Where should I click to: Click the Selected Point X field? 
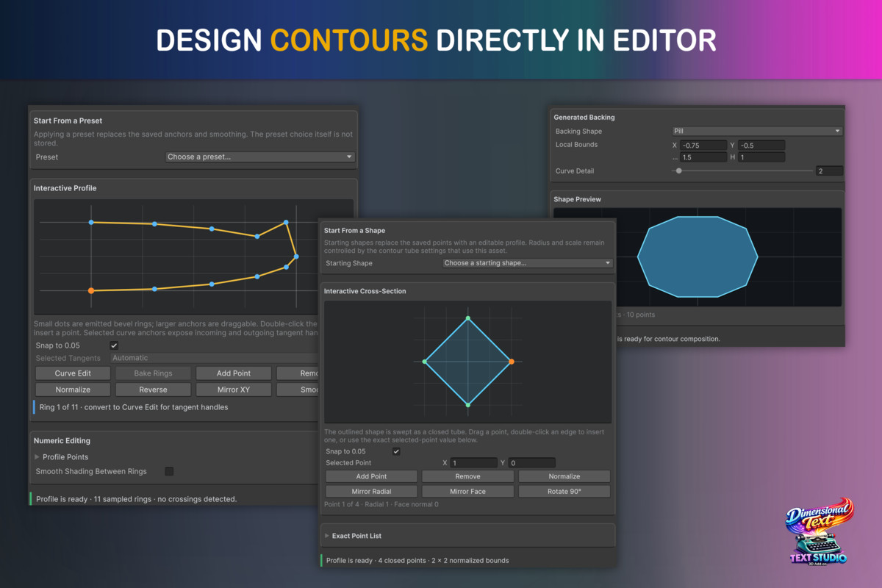pos(475,463)
